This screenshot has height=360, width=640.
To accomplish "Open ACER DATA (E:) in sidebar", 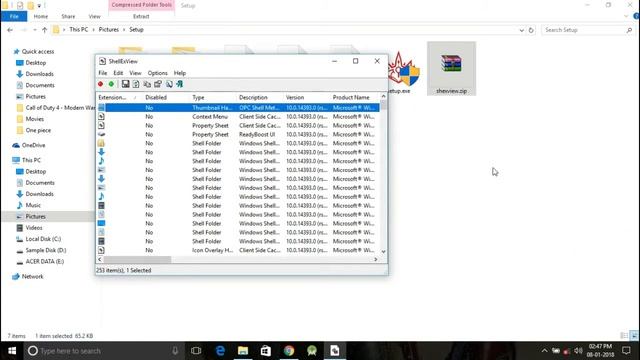I will 44,262.
